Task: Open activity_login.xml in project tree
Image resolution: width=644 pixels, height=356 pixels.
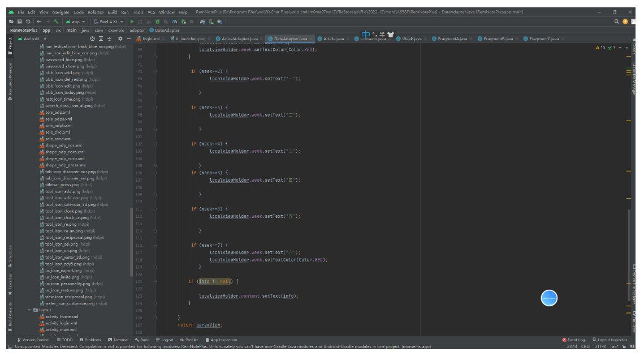Action: (62, 323)
